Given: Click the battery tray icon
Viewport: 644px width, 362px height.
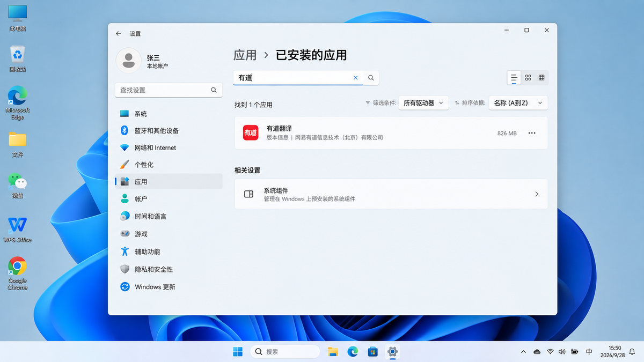Looking at the screenshot, I should 575,352.
